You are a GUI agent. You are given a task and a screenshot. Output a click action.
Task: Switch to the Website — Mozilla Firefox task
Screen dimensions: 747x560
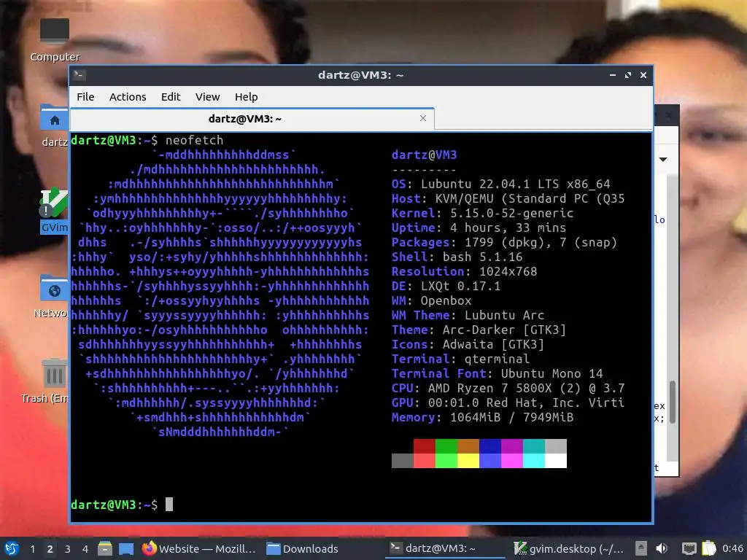(199, 548)
